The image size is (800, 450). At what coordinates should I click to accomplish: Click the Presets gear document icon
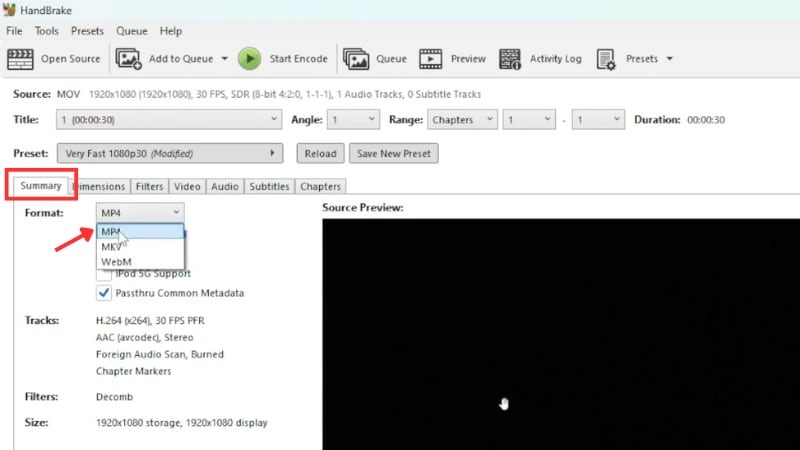[x=606, y=59]
